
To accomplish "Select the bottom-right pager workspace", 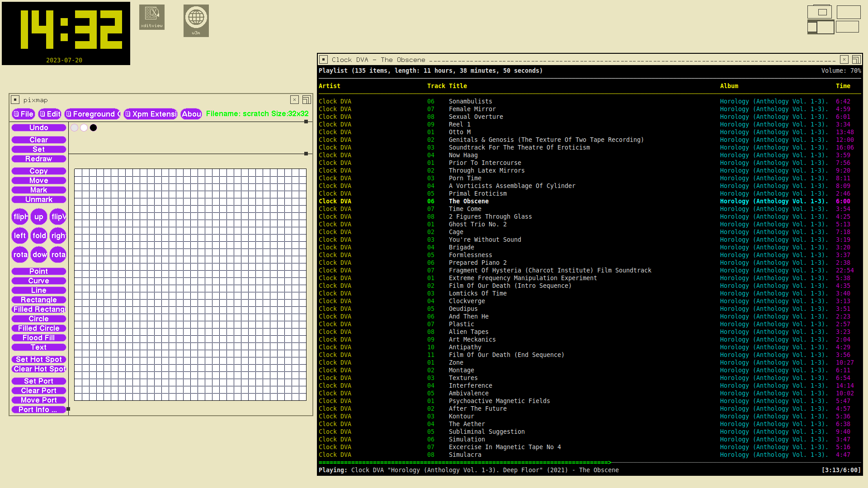I will [848, 27].
